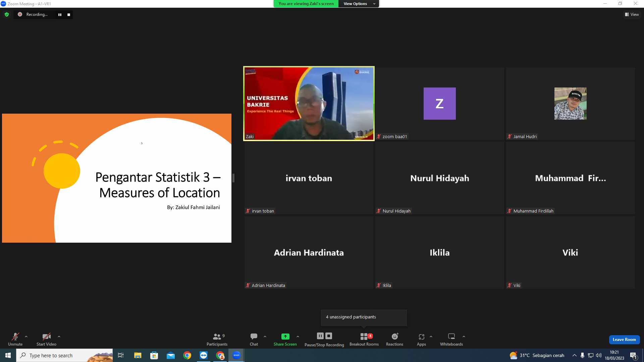Click the shared slide presentation
Image resolution: width=644 pixels, height=362 pixels.
[117, 178]
